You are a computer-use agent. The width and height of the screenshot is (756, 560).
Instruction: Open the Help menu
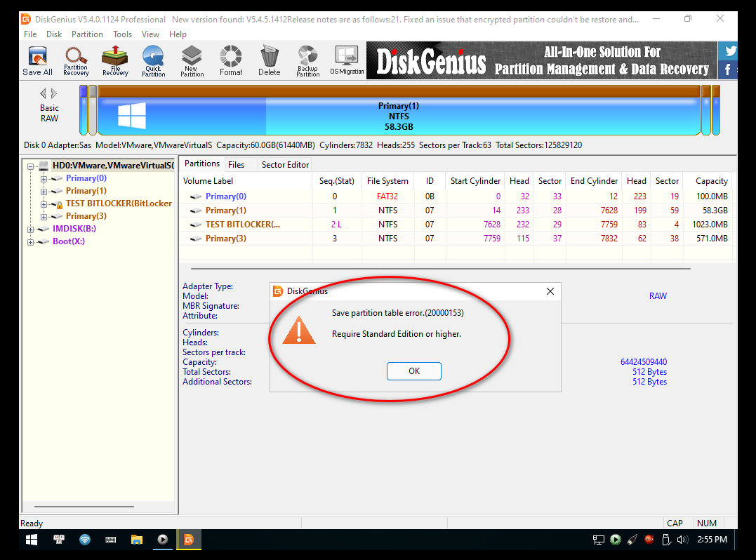(178, 34)
